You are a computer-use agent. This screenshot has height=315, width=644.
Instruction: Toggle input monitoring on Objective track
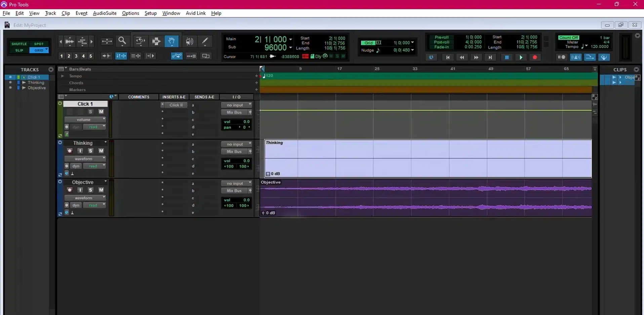click(x=80, y=190)
